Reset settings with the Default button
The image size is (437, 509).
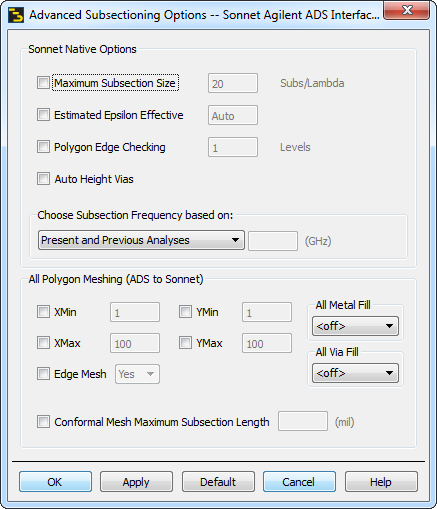point(218,482)
